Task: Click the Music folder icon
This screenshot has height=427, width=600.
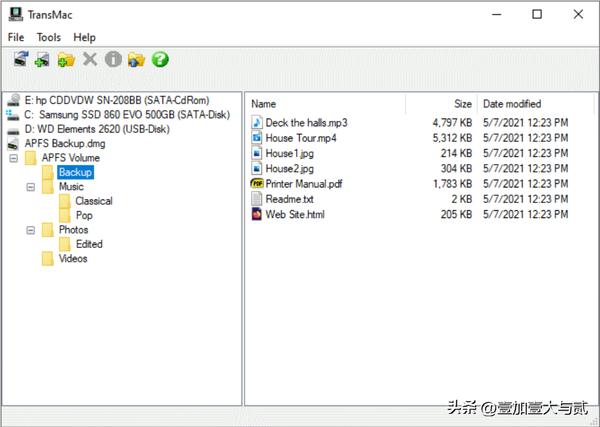Action: pos(47,187)
